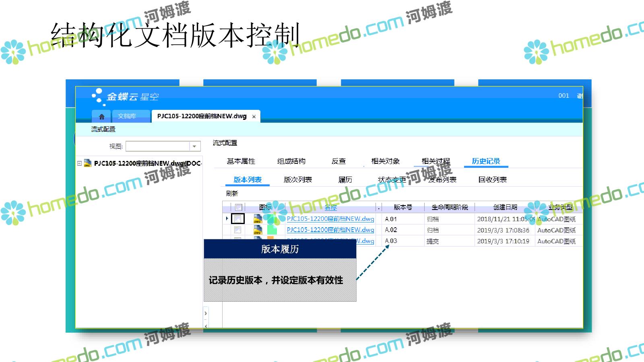Click the A.01 row drawing file icon
The image size is (644, 362).
point(258,219)
